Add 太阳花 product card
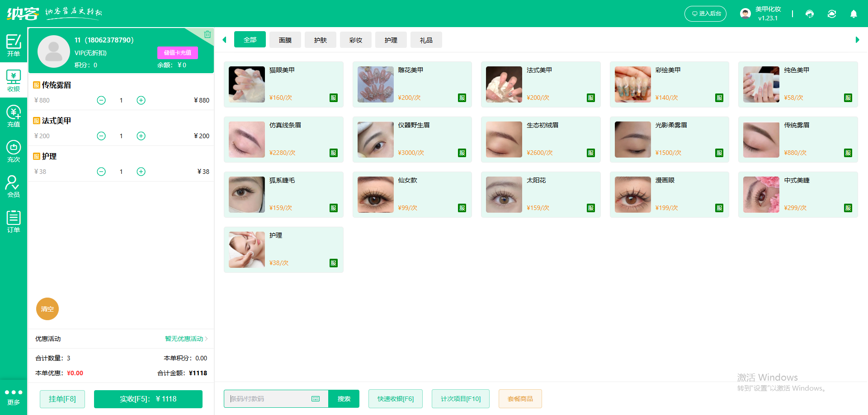This screenshot has width=868, height=415. point(541,195)
